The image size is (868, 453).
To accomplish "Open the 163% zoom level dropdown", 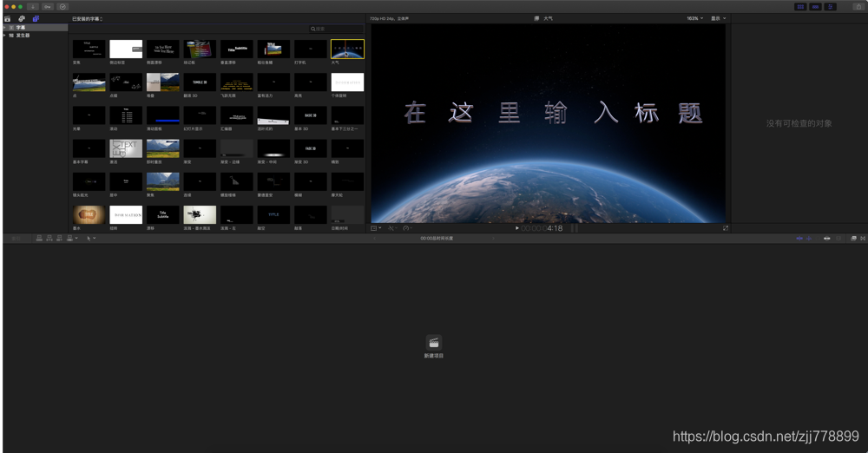I will click(x=695, y=18).
